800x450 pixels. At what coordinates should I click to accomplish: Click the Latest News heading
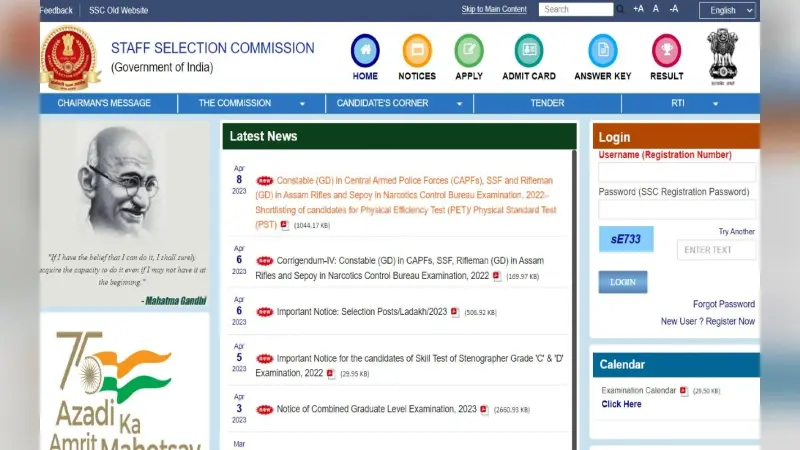point(263,136)
